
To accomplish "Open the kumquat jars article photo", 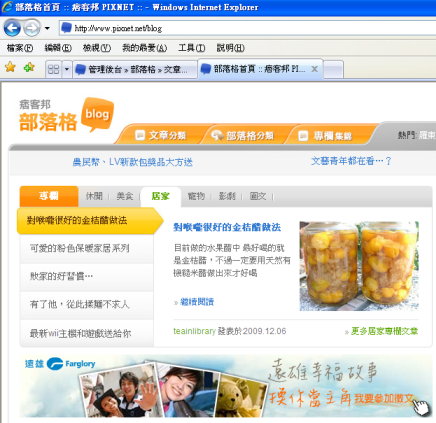I will point(359,266).
